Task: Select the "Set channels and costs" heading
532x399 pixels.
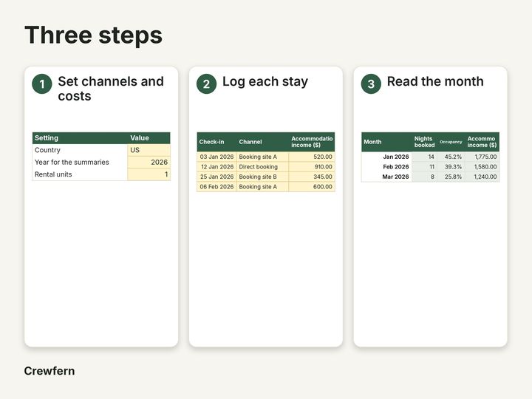Action: coord(111,89)
